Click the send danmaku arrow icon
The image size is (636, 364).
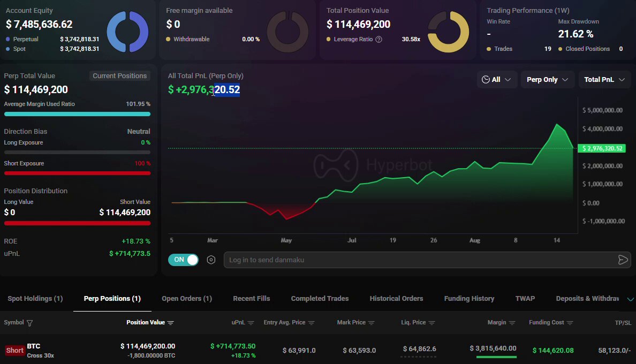click(x=623, y=260)
